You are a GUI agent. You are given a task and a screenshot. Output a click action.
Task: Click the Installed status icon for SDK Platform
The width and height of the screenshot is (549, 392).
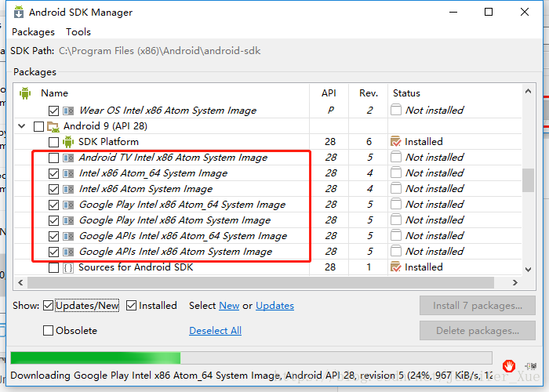click(x=395, y=141)
